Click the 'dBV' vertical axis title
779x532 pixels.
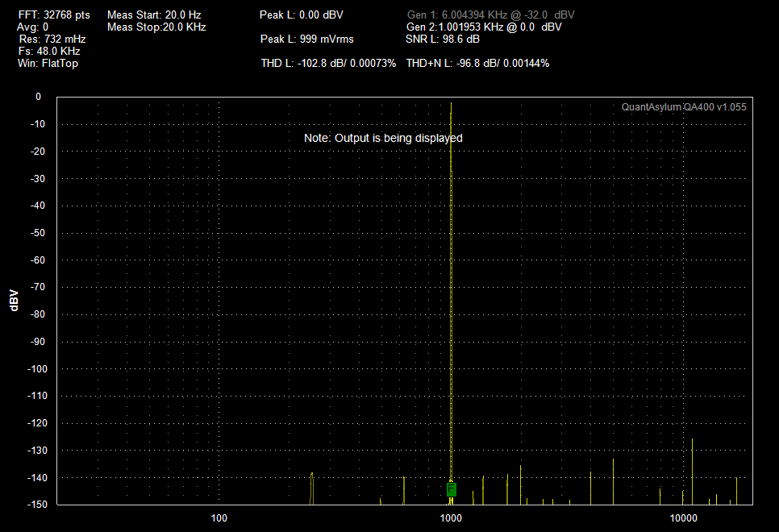(x=14, y=301)
